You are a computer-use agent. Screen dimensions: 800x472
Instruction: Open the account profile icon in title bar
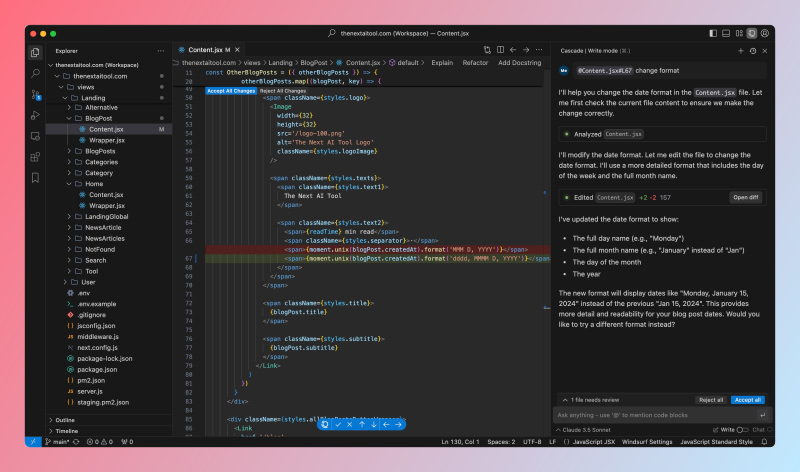tap(766, 32)
